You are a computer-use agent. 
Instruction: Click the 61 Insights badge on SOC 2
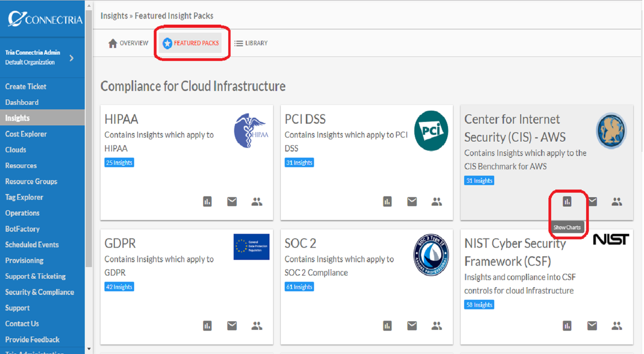point(299,287)
